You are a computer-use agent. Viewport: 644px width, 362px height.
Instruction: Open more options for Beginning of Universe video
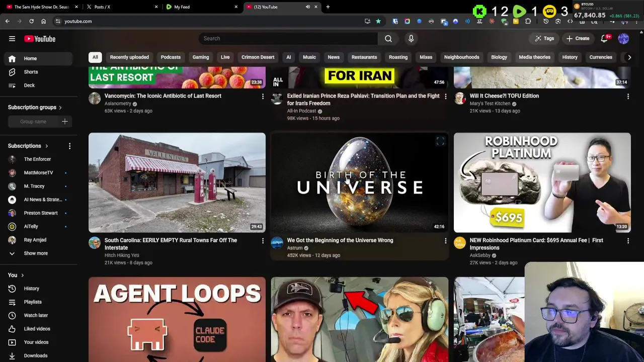(445, 241)
